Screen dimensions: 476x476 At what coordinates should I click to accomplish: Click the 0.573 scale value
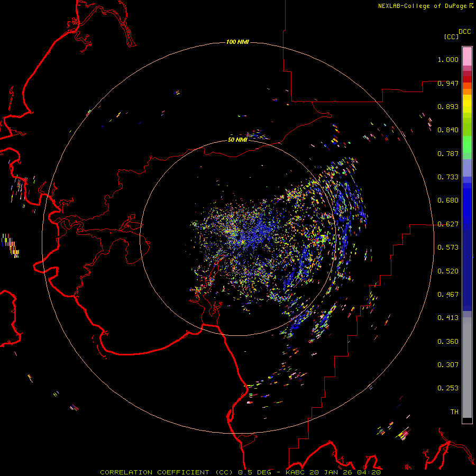pyautogui.click(x=448, y=248)
